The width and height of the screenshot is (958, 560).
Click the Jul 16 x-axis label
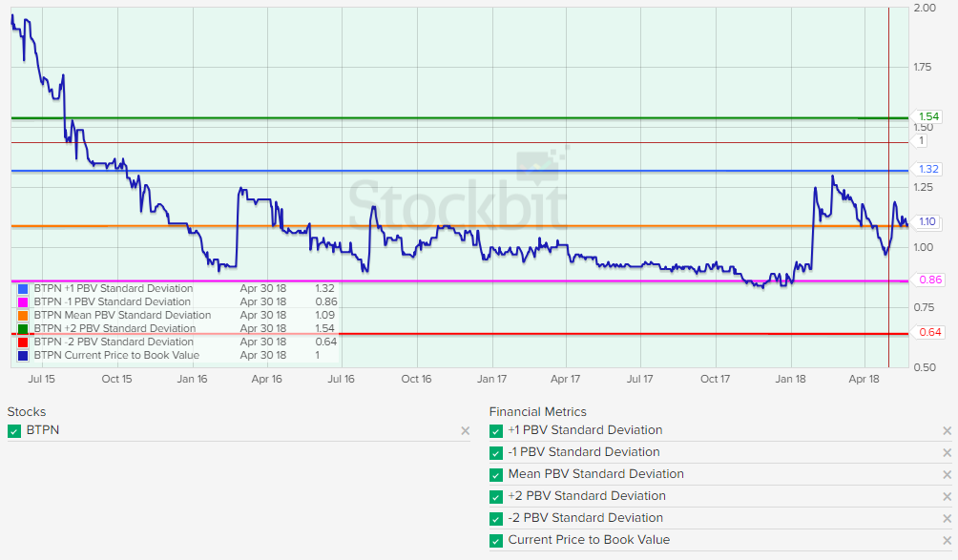click(x=341, y=380)
